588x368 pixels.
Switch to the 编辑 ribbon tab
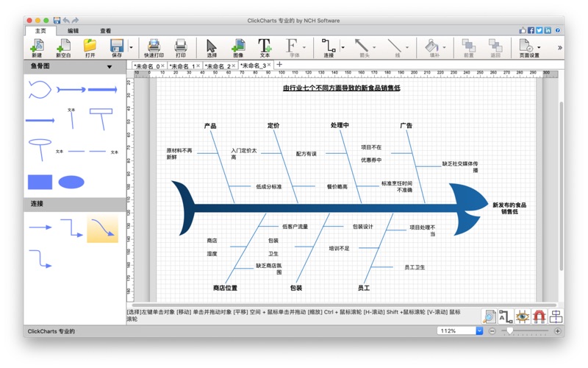73,31
